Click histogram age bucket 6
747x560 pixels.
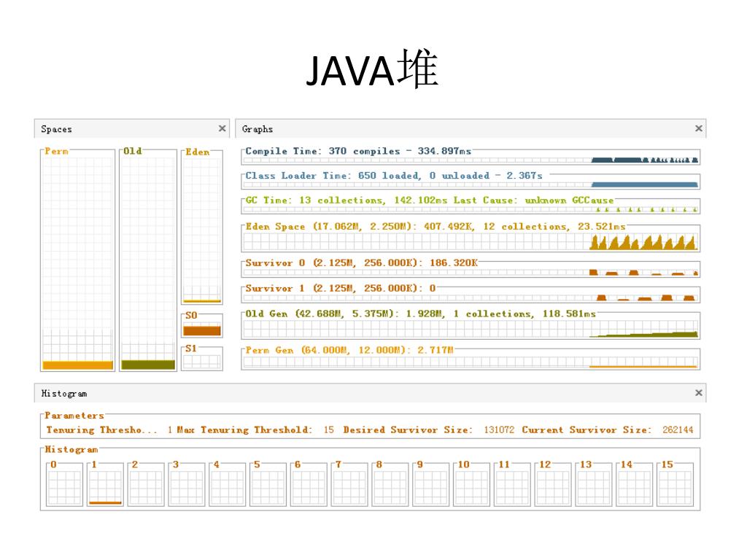point(309,485)
